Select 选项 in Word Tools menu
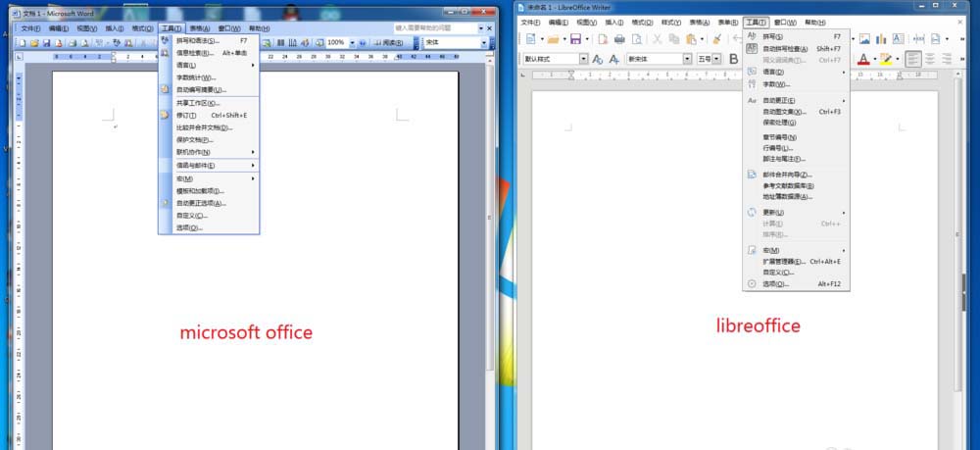This screenshot has height=450, width=980. pos(209,228)
